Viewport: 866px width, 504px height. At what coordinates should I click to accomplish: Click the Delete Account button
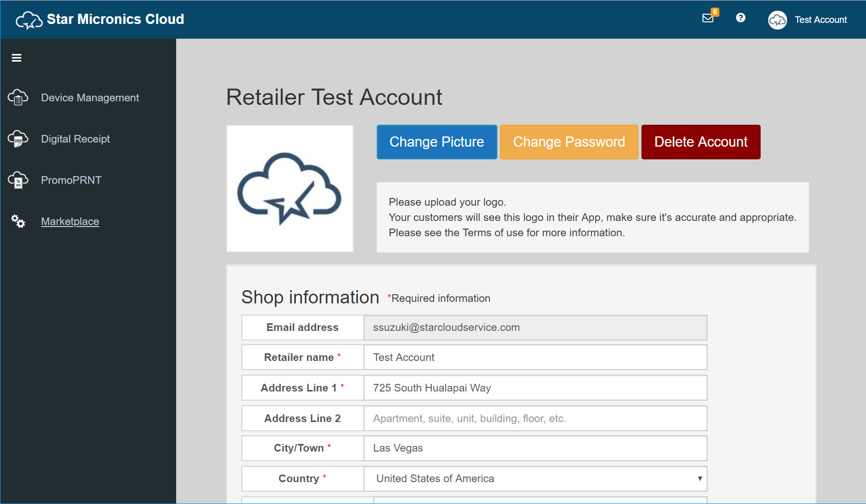point(701,142)
